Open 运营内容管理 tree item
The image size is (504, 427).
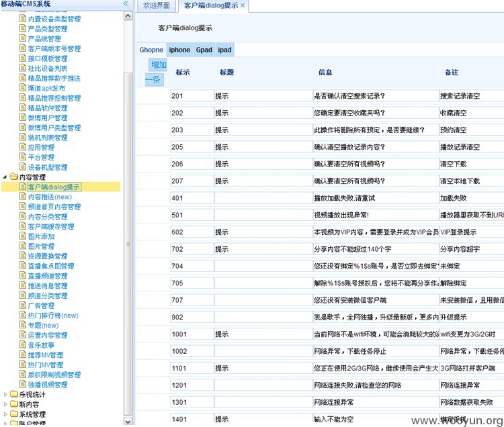click(x=48, y=335)
